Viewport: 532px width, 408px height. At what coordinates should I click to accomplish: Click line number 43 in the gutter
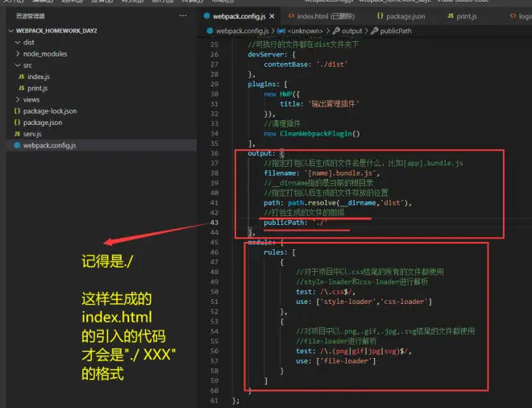tap(214, 223)
